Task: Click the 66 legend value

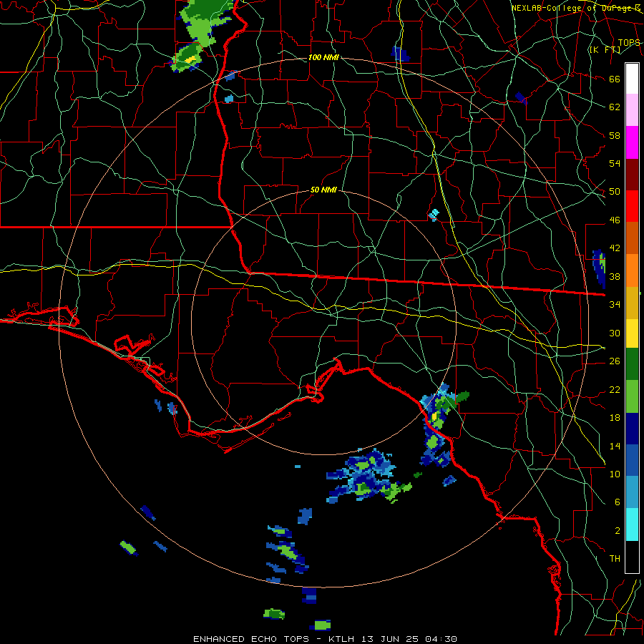Action: click(x=615, y=79)
